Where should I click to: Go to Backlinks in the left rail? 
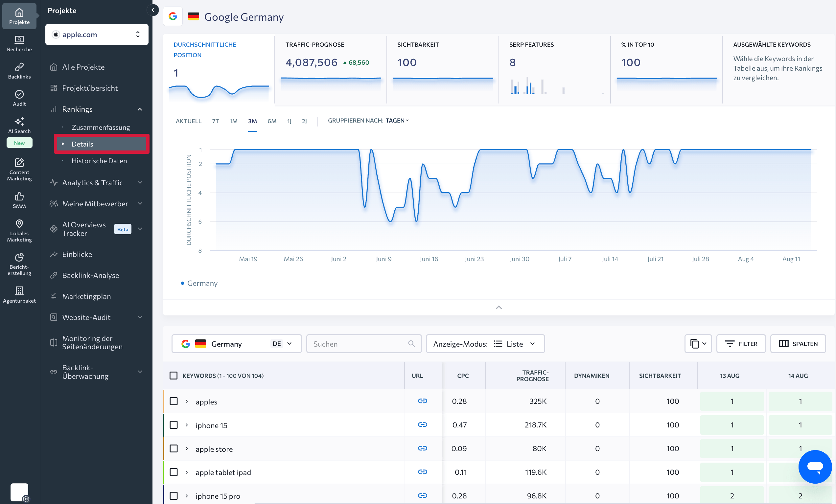pyautogui.click(x=19, y=71)
